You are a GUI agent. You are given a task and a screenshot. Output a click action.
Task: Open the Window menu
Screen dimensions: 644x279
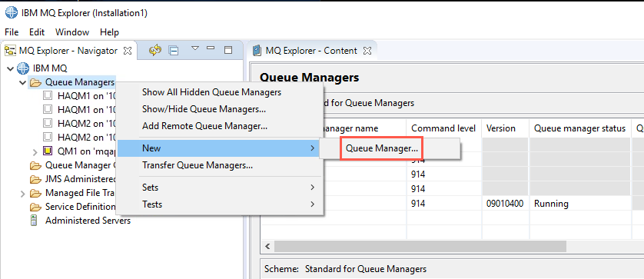[72, 32]
